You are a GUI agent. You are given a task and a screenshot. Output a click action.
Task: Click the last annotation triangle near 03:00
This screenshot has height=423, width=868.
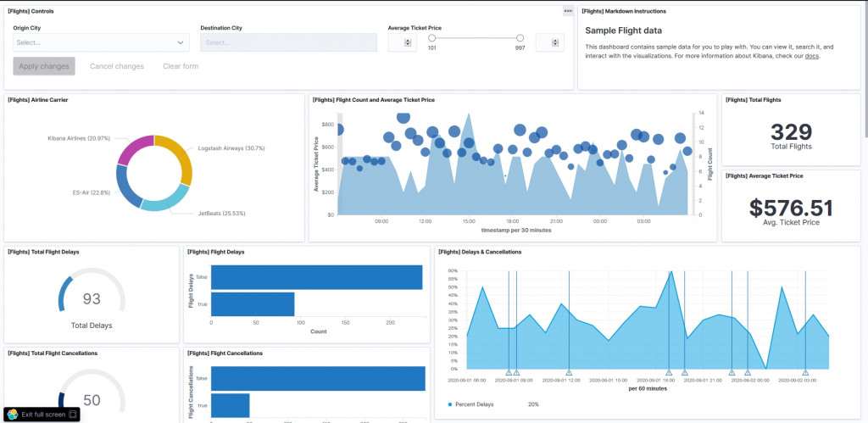805,373
